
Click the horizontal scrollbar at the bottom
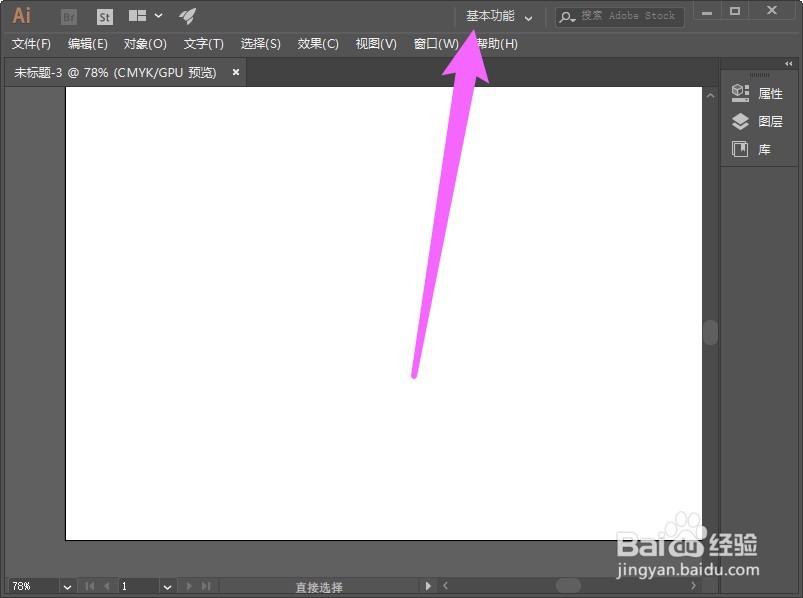tap(570, 586)
